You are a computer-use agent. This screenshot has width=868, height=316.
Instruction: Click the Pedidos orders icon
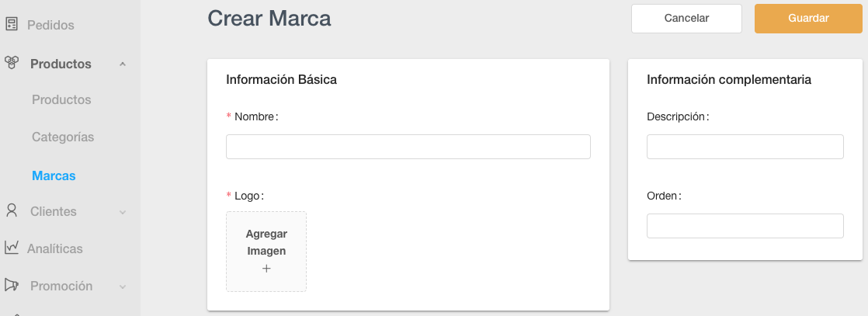coord(12,24)
